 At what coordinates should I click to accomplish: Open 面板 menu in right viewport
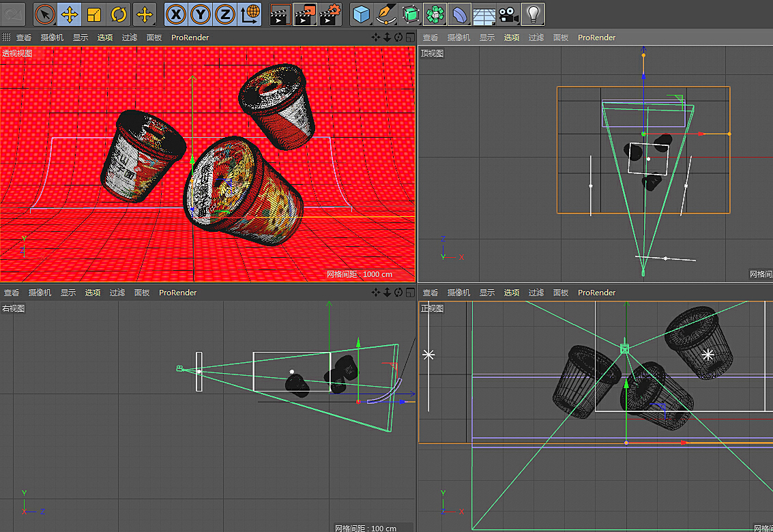[x=142, y=293]
